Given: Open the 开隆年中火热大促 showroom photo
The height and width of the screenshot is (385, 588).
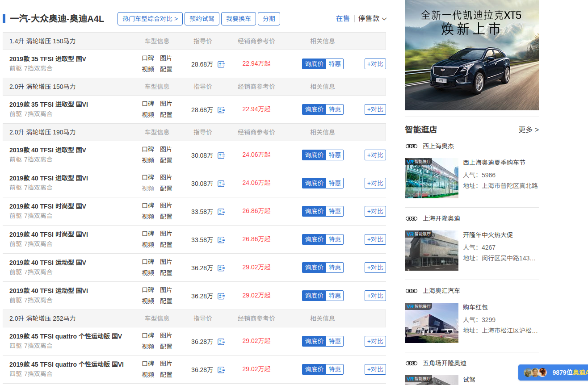Looking at the screenshot, I should (x=432, y=251).
